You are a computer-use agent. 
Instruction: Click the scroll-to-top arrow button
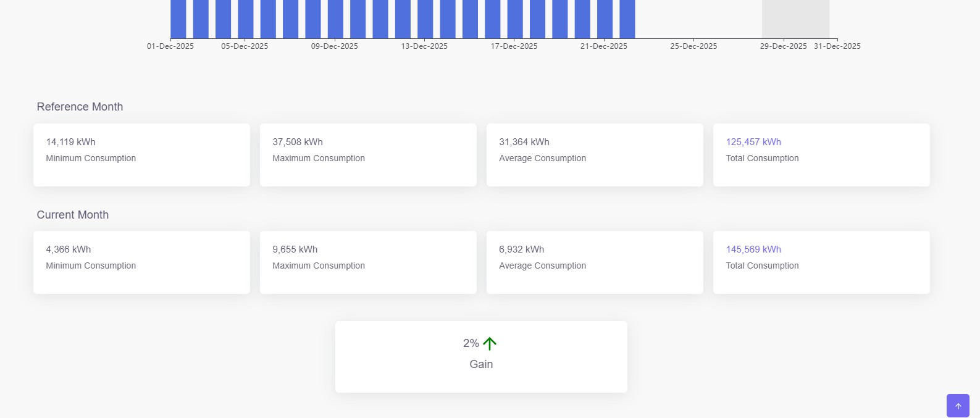(958, 406)
